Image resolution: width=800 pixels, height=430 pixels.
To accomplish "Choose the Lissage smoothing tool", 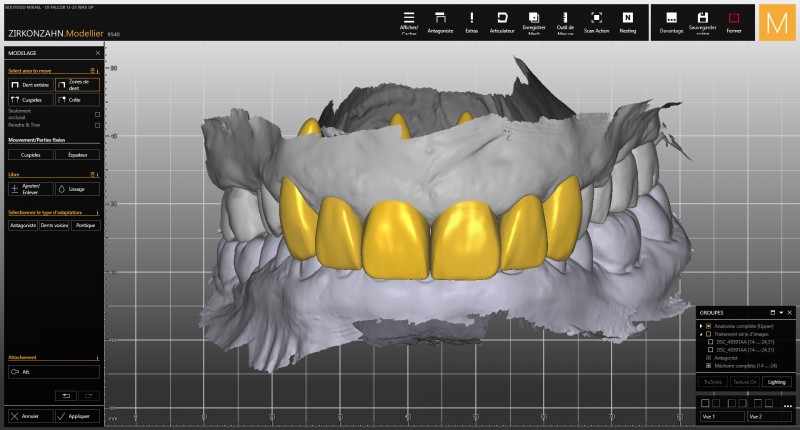I will click(77, 189).
